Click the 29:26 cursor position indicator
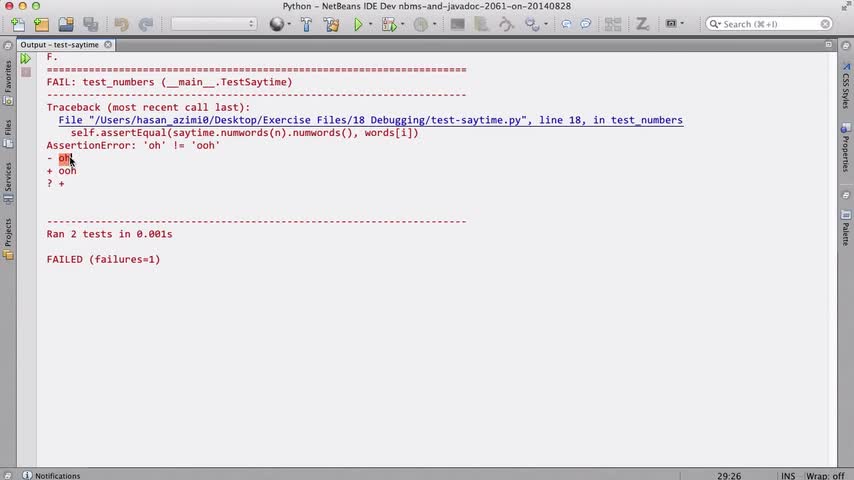Screen dimensions: 854x480 [x=729, y=476]
